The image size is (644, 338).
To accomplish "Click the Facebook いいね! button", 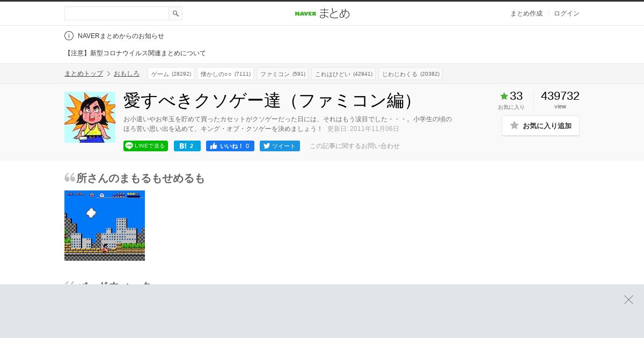I will coord(230,146).
